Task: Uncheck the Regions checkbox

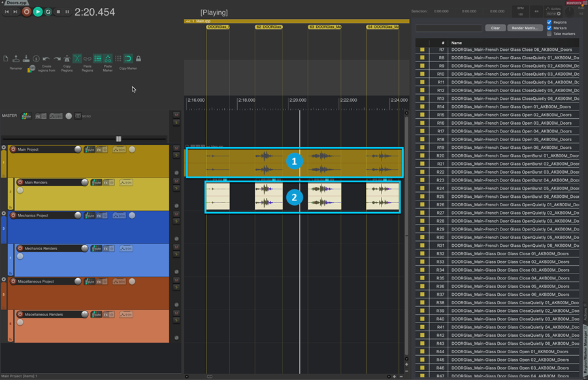Action: [x=549, y=22]
